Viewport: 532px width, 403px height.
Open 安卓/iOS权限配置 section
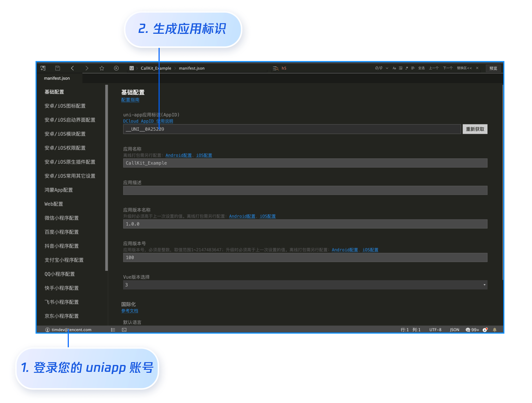[x=65, y=148]
